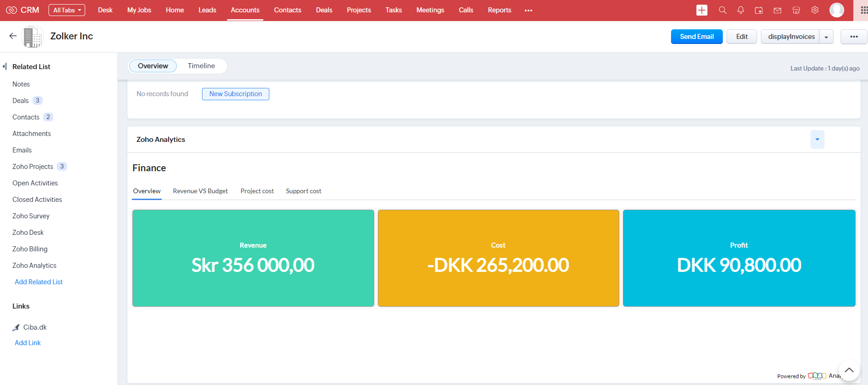Open the mail envelope icon
This screenshot has width=868, height=385.
(777, 10)
